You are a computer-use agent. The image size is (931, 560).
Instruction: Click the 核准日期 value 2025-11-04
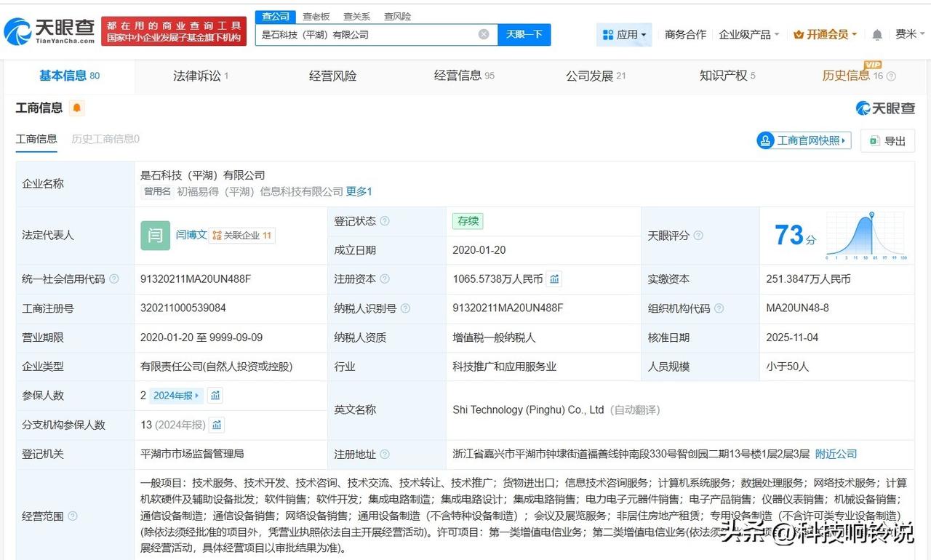point(793,337)
